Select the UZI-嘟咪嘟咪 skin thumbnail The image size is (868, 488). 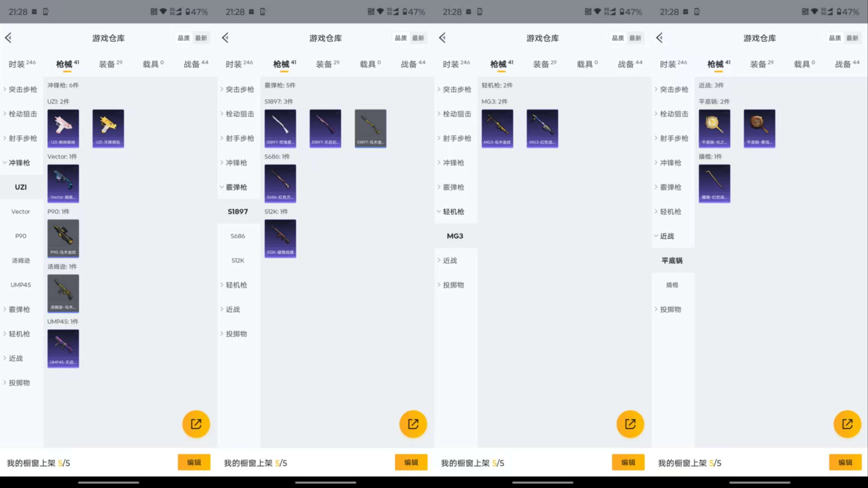pos(63,128)
